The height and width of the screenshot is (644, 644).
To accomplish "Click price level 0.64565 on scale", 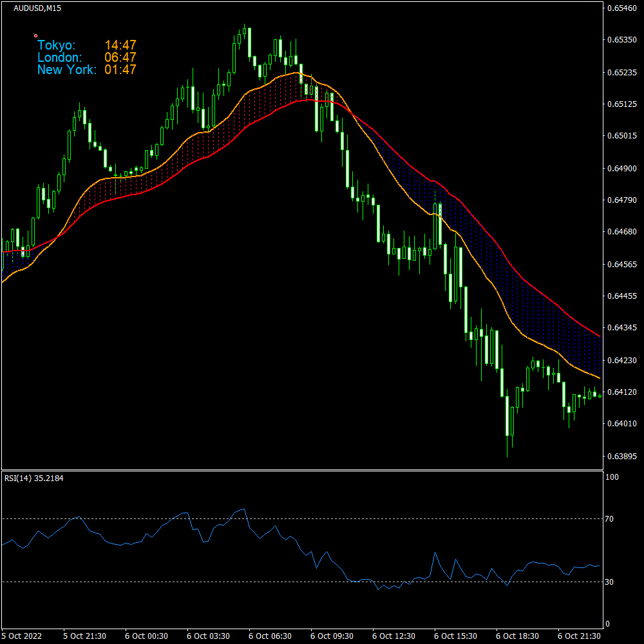I will 622,265.
